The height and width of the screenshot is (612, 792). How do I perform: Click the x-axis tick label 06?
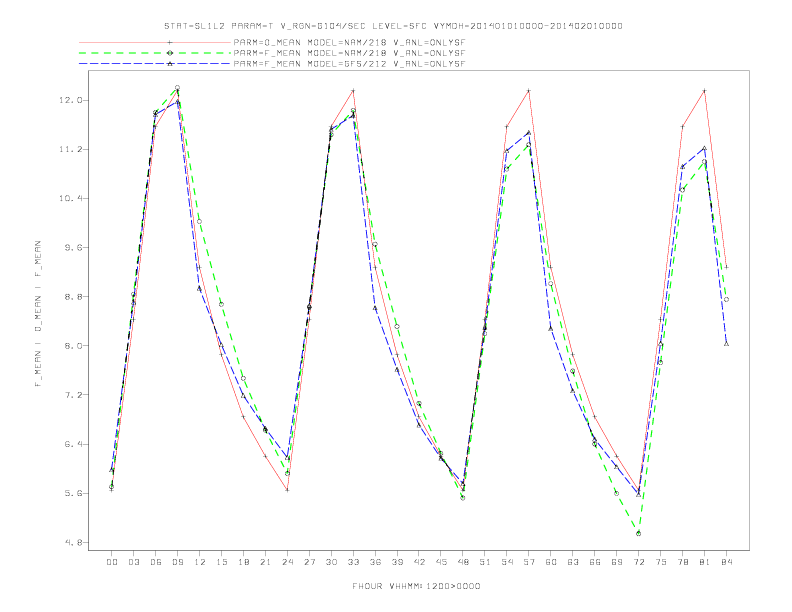click(156, 562)
